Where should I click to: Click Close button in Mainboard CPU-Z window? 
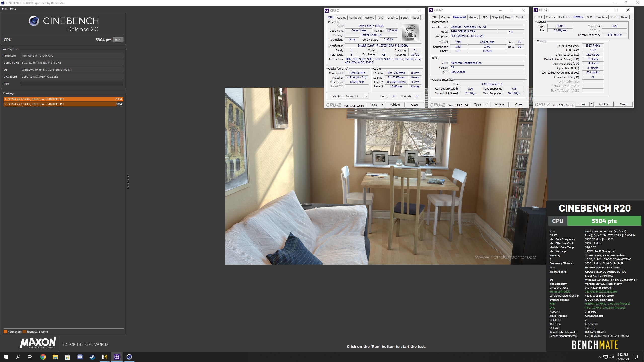(x=518, y=104)
